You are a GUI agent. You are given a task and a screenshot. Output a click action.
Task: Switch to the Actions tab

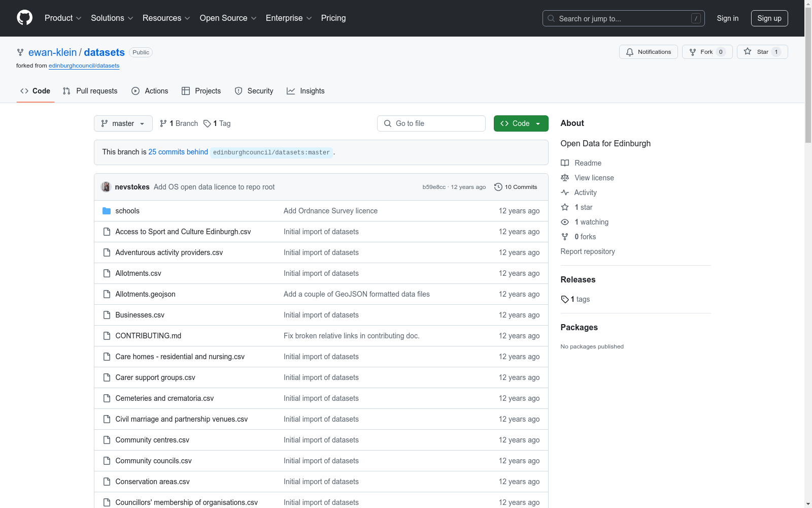(x=150, y=91)
